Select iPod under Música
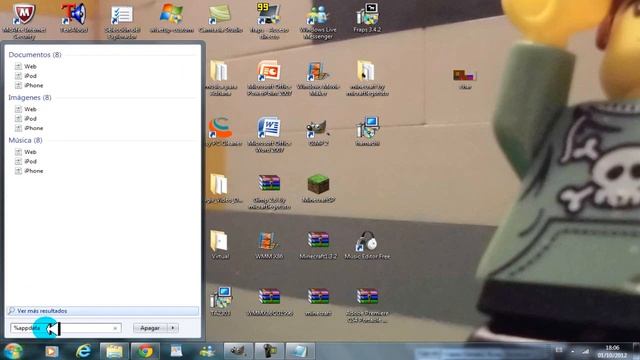Screen dimensions: 640x360 26,161
